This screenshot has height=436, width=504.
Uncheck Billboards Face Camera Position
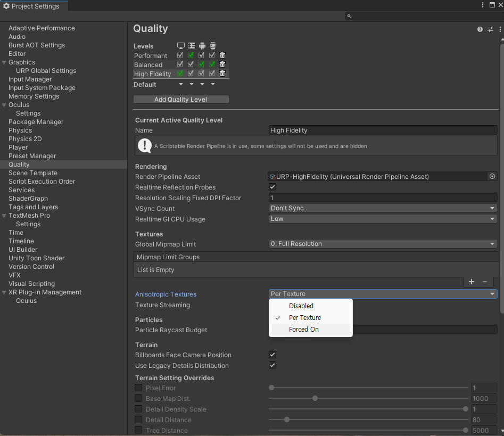tap(272, 355)
